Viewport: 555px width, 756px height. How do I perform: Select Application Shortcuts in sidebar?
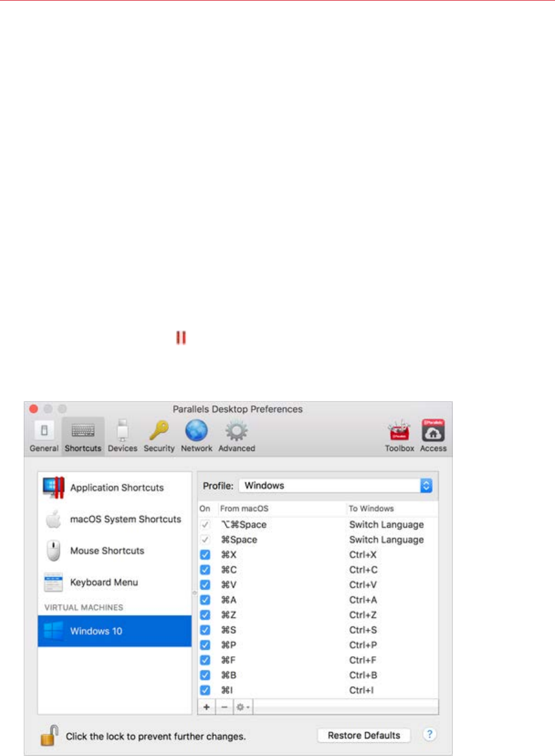115,487
